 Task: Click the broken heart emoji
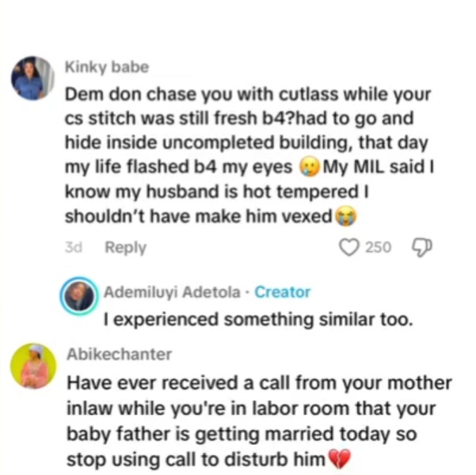pyautogui.click(x=338, y=458)
